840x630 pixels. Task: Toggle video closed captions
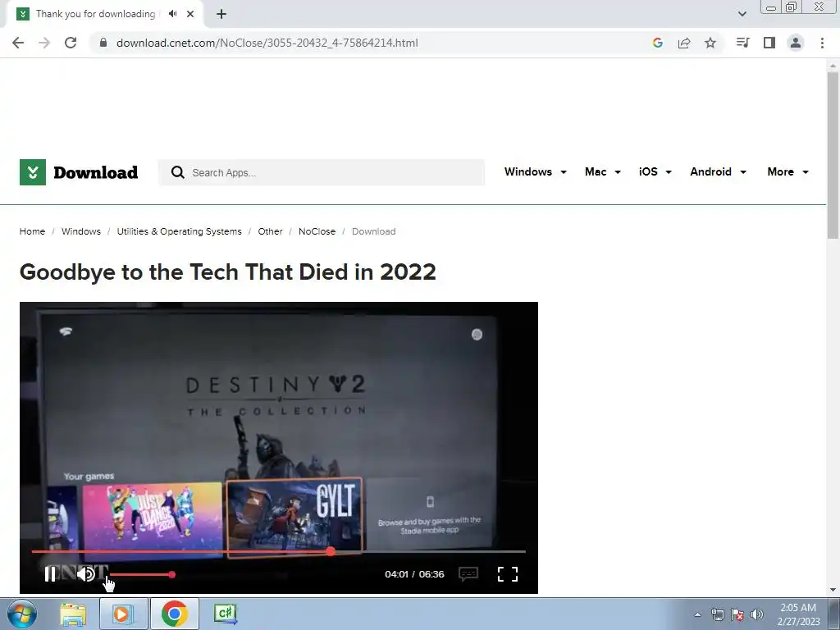pyautogui.click(x=468, y=574)
